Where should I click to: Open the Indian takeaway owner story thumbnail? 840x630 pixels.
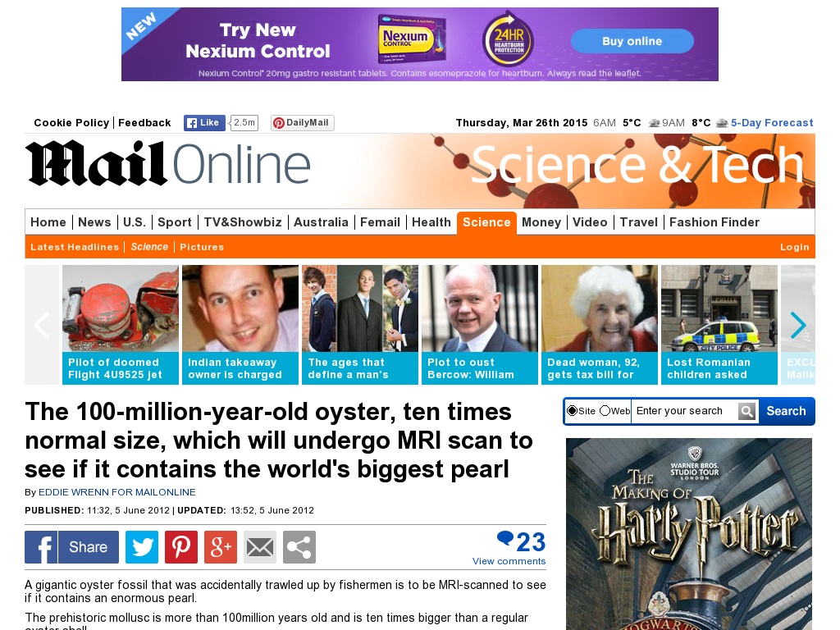point(240,325)
